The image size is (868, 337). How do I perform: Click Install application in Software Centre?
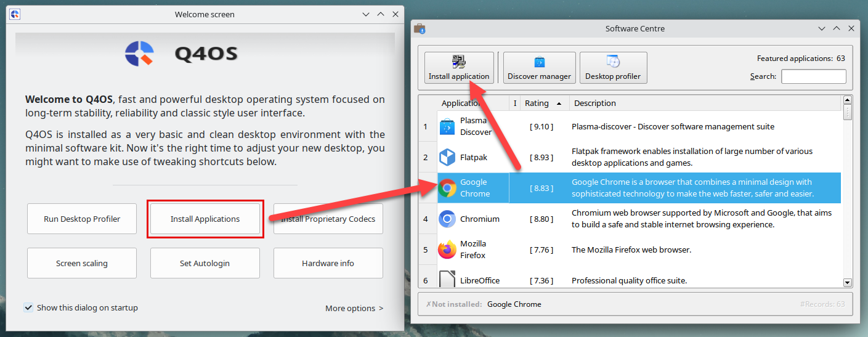point(459,68)
